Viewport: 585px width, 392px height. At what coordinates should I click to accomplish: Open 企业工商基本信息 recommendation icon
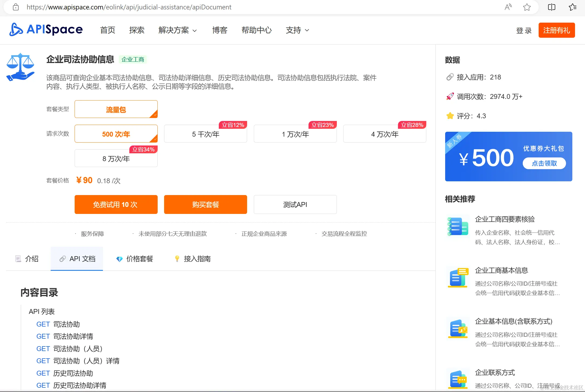458,277
